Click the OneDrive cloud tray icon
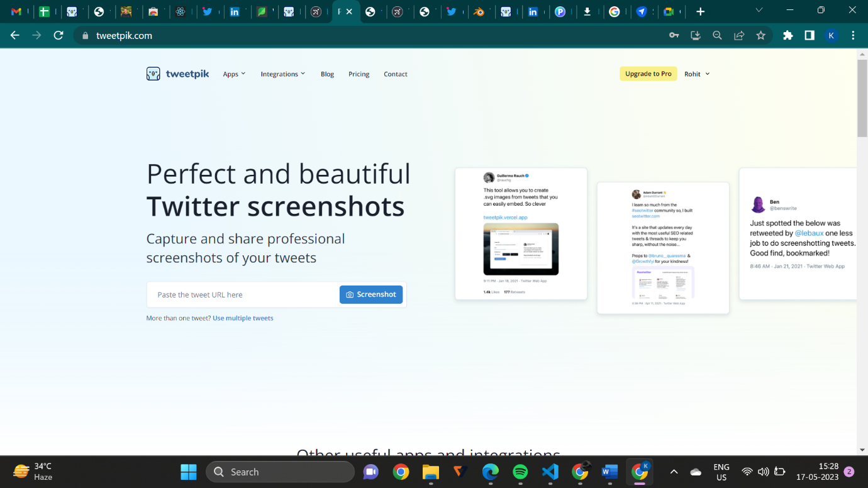This screenshot has height=488, width=868. coord(696,472)
